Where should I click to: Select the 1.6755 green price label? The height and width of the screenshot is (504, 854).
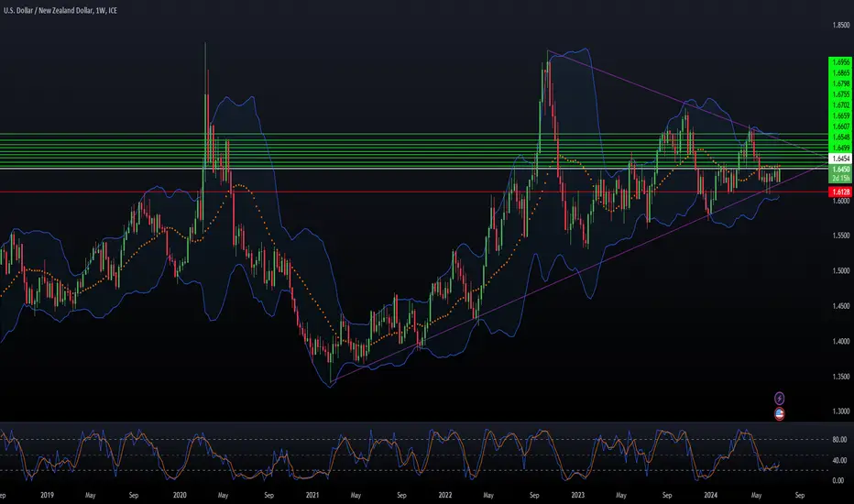[840, 94]
